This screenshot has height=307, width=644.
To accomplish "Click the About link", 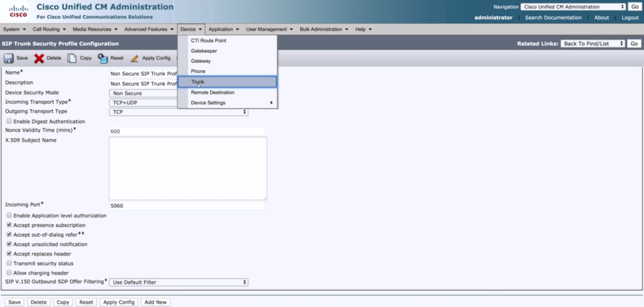I will [602, 18].
